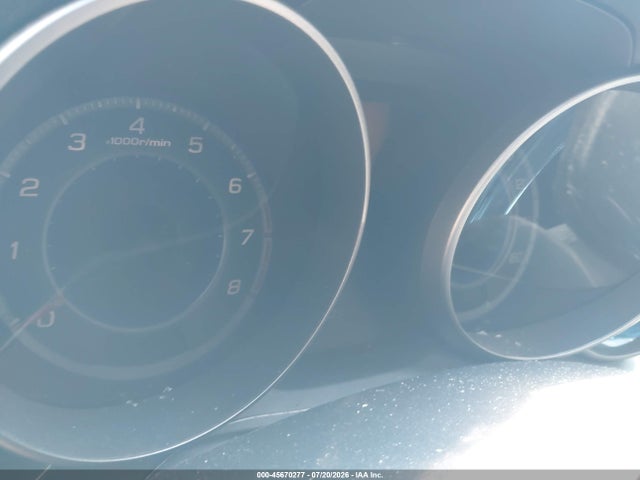Click the number 8 on the tachometer
Viewport: 640px width, 480px height.
tap(234, 287)
